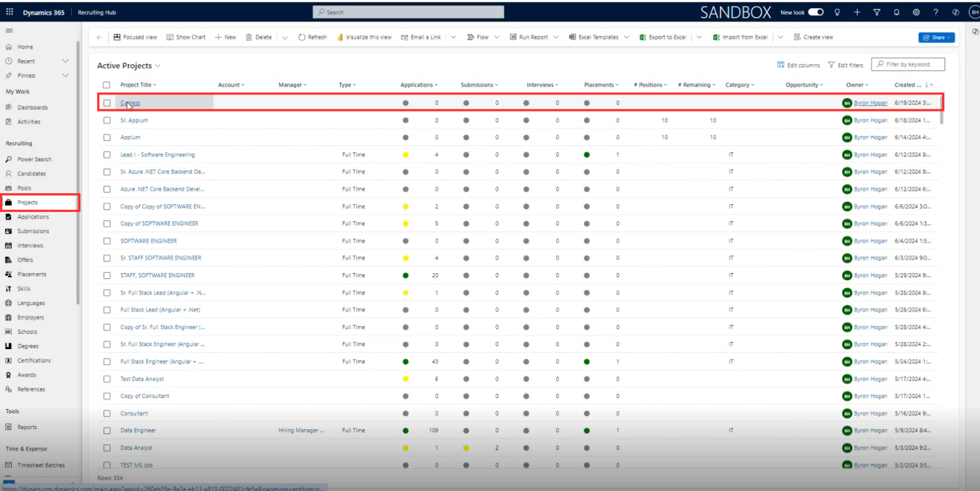Viewport: 980px width, 491px height.
Task: Open Power Search in the sidebar
Action: 34,159
